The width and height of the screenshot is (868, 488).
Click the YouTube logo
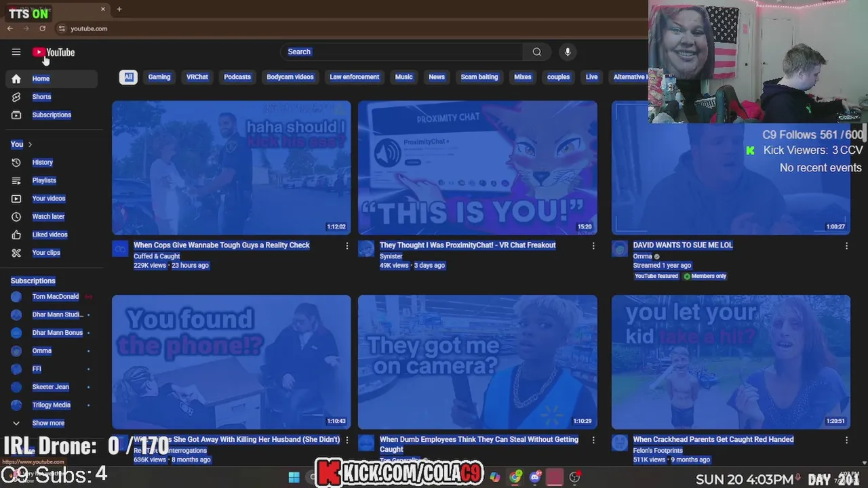coord(54,52)
